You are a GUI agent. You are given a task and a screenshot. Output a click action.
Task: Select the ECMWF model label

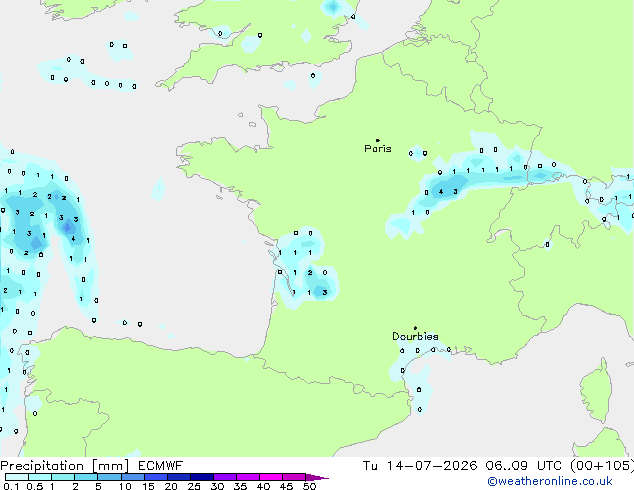[x=160, y=466]
